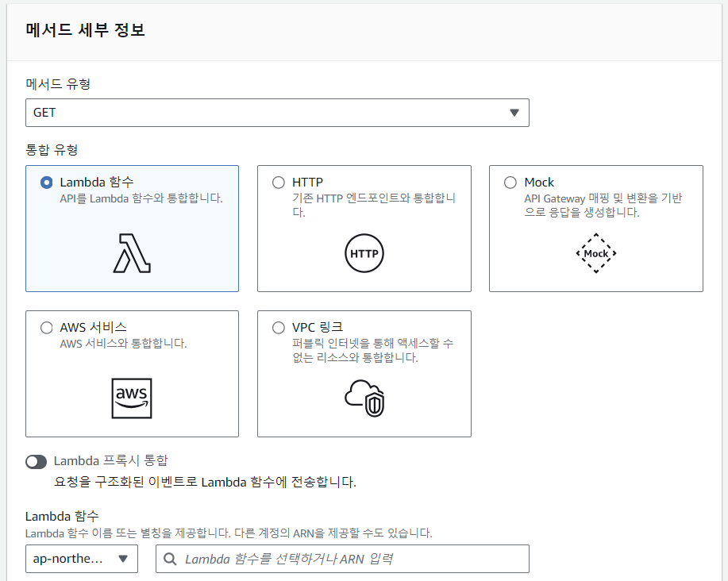Click the Lambda function ARN search field
The image size is (728, 581).
coord(343,559)
